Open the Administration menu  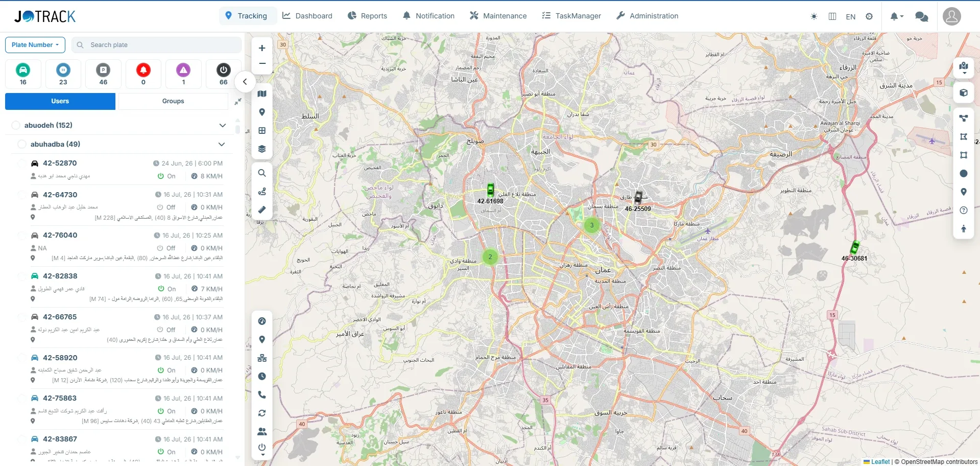pos(648,16)
